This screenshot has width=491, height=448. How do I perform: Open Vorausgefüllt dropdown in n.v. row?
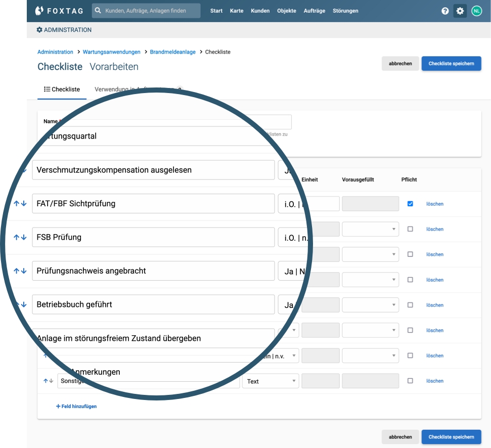(x=371, y=355)
